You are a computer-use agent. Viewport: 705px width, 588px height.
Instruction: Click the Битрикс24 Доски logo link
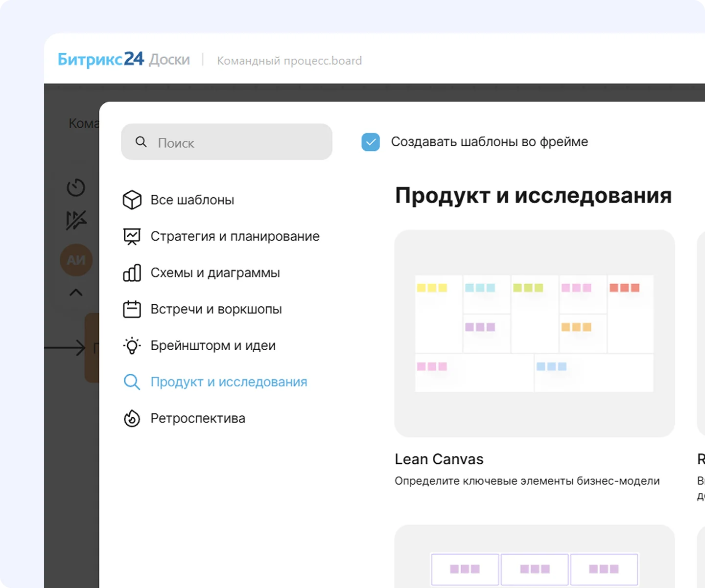123,60
